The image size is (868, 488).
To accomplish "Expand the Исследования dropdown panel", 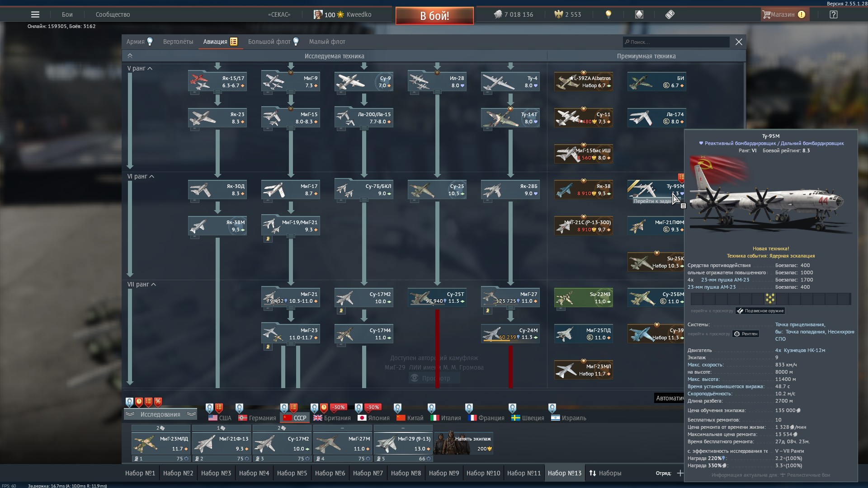I will pos(160,414).
